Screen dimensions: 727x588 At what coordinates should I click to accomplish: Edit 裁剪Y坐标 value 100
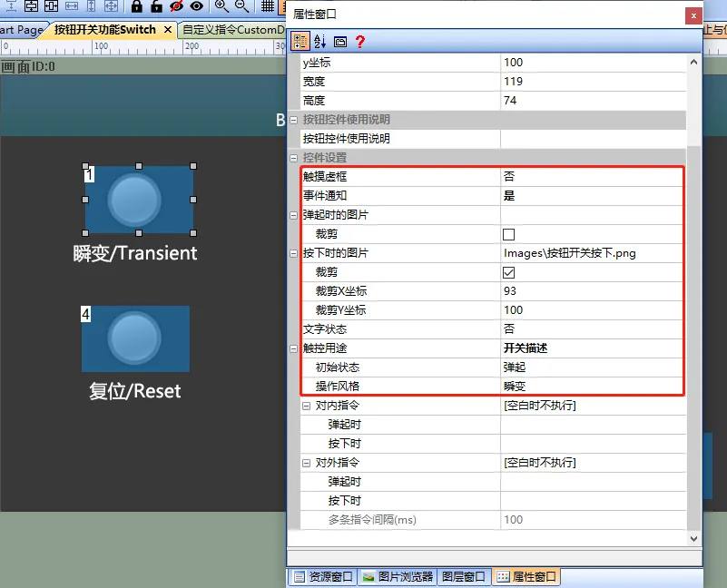[x=592, y=310]
